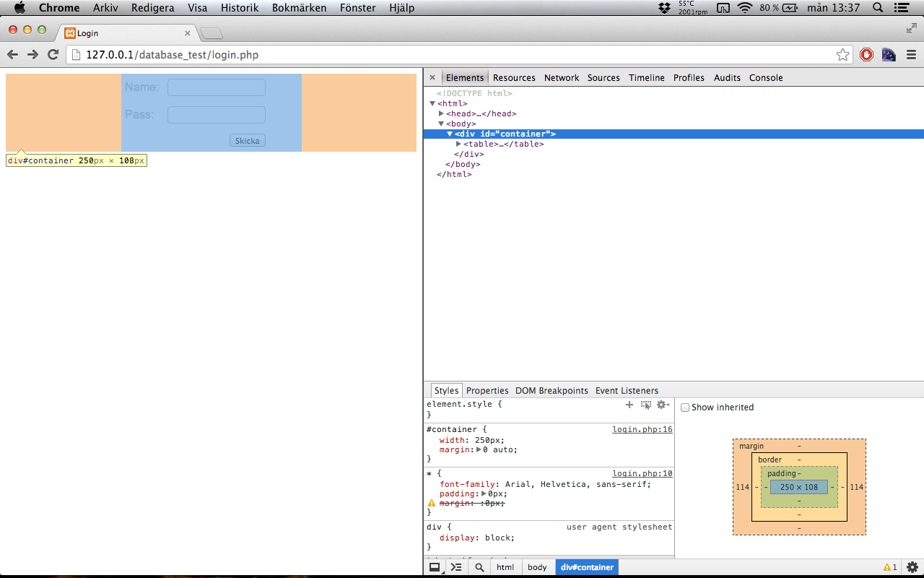Screen dimensions: 924x578
Task: Click the extension icon beside AdBlock
Action: tap(888, 54)
